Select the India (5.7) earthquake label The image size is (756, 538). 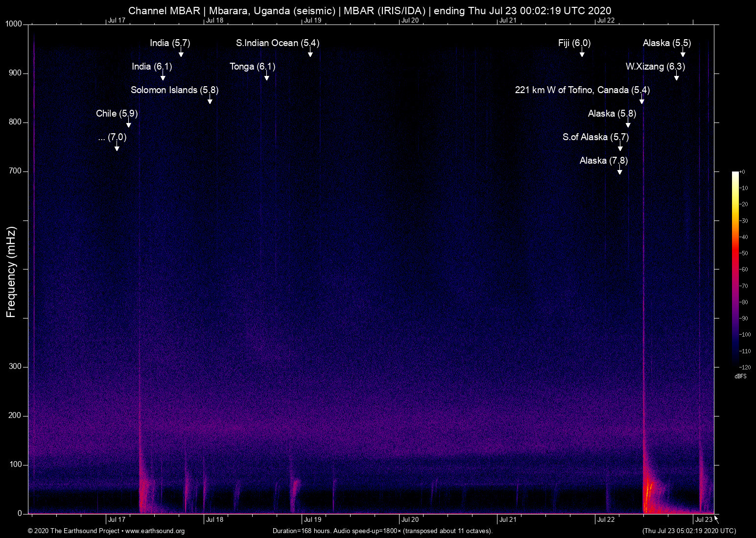(x=170, y=43)
